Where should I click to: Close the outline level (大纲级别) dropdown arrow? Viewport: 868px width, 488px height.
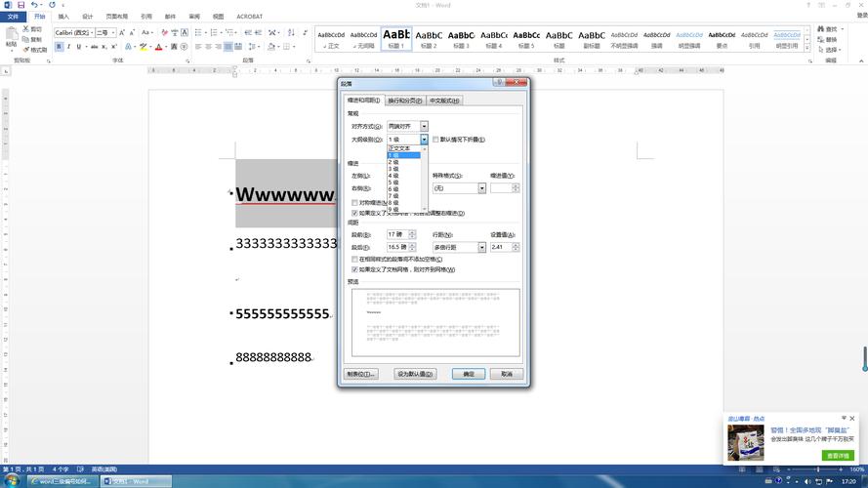click(x=424, y=140)
